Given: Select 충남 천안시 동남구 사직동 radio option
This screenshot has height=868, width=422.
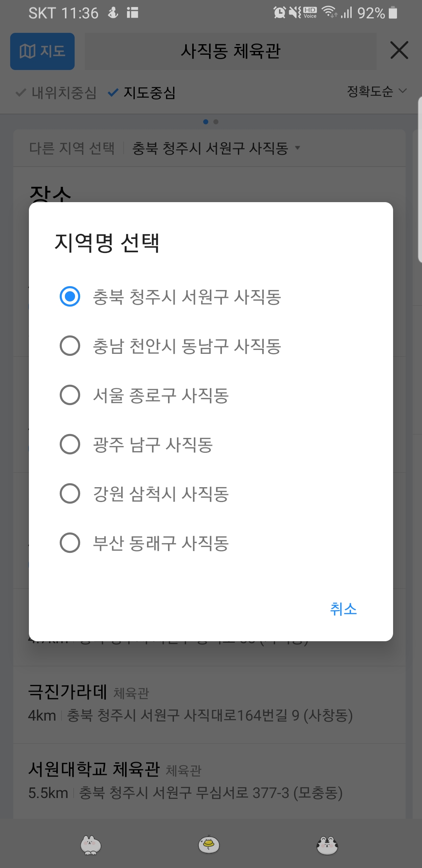Looking at the screenshot, I should pyautogui.click(x=70, y=346).
